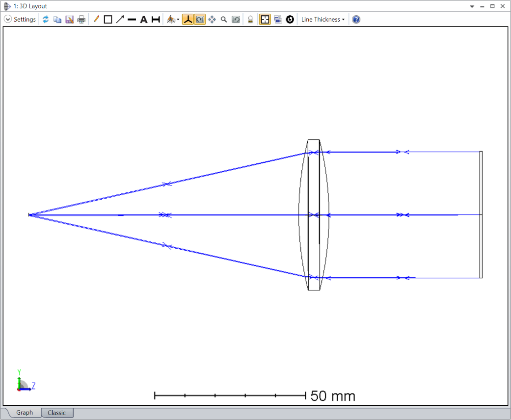Select the magnifier zoom tool
Image resolution: width=511 pixels, height=420 pixels.
[x=223, y=20]
